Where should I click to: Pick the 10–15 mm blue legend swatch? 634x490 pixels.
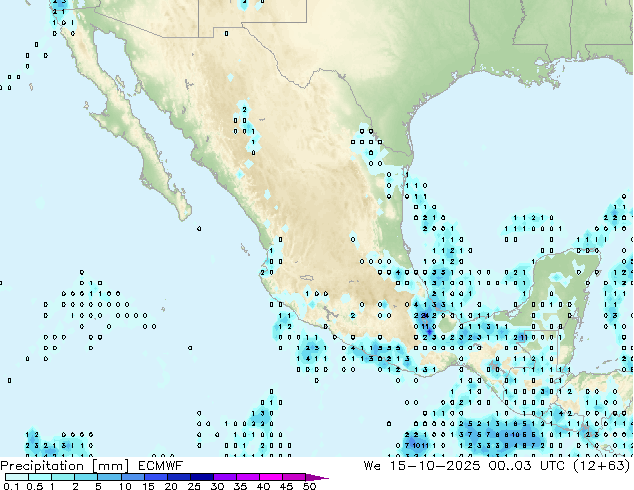click(133, 477)
